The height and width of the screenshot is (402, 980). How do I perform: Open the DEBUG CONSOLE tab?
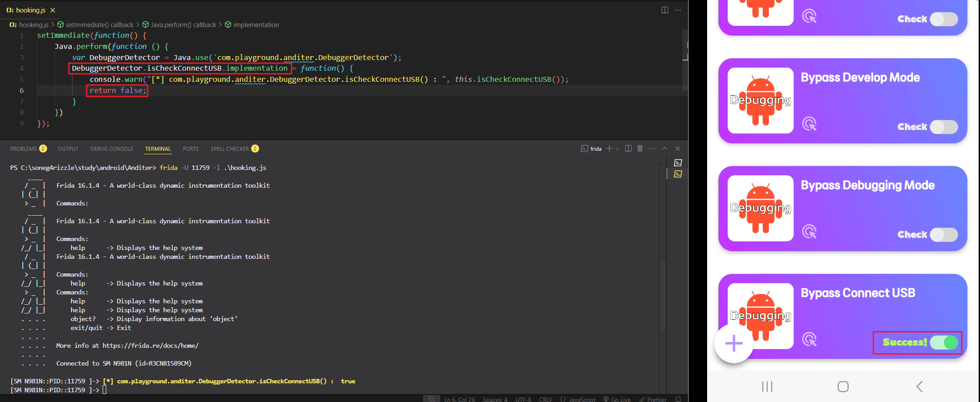(x=112, y=149)
